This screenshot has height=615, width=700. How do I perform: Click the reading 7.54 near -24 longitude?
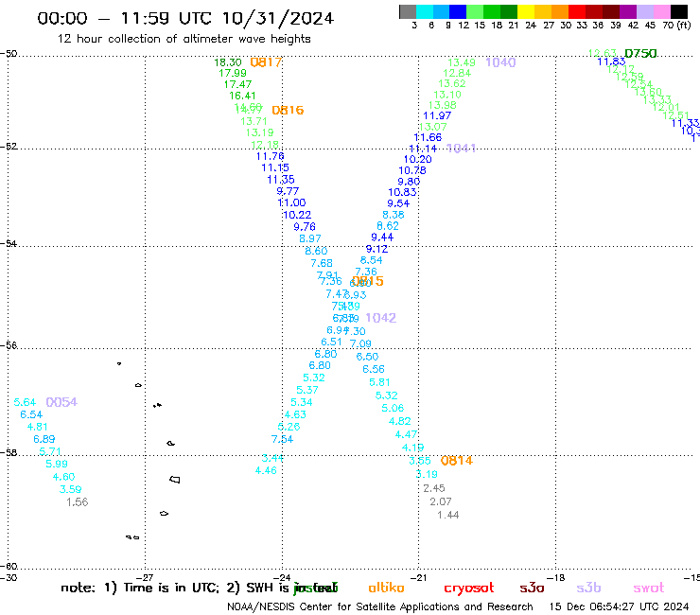pyautogui.click(x=282, y=439)
